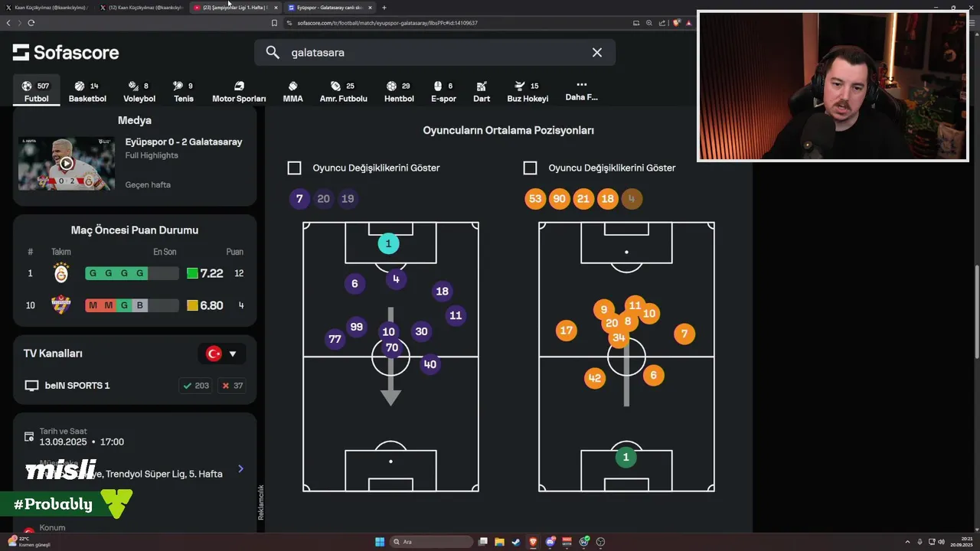Click the bookmark icon in address bar
Image resolution: width=980 pixels, height=551 pixels.
coord(274,23)
